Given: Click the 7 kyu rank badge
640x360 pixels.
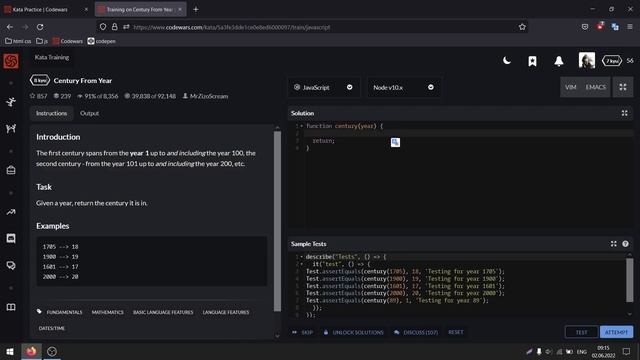Looking at the screenshot, I should (611, 61).
